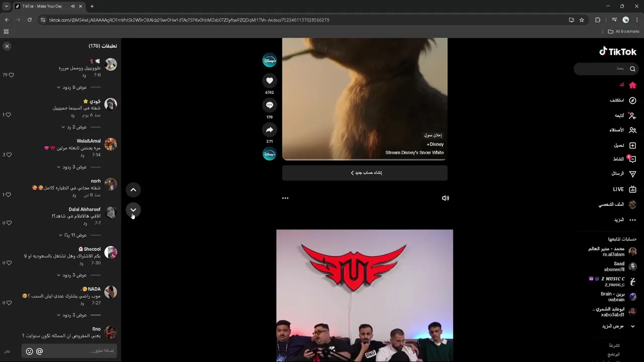The width and height of the screenshot is (644, 362).
Task: Go to the next video with the down chevron
Action: (x=133, y=210)
